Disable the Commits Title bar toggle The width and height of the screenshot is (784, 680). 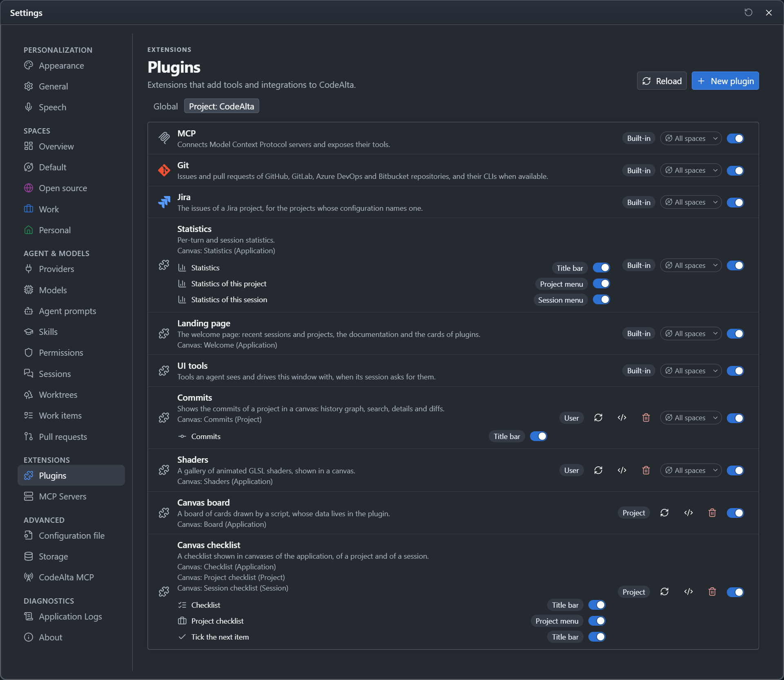(x=538, y=436)
